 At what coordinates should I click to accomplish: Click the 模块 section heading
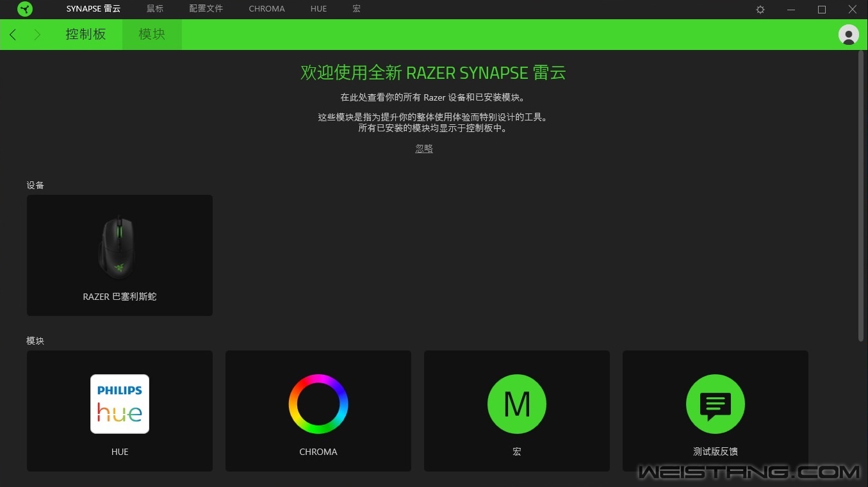[x=35, y=341]
